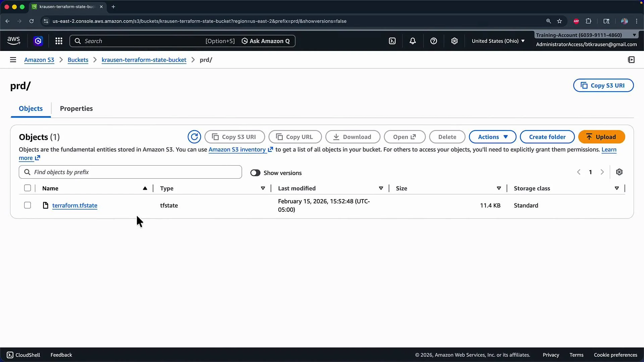Image resolution: width=644 pixels, height=362 pixels.
Task: Open table preferences gear icon
Action: 620,172
